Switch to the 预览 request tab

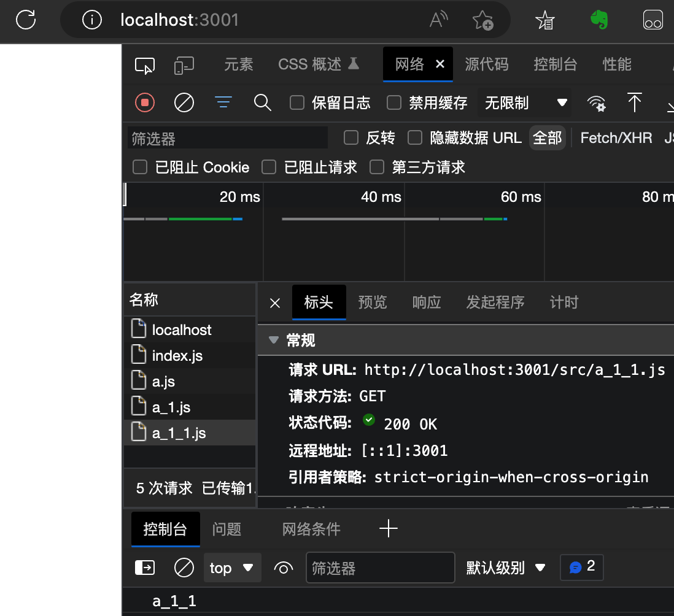click(373, 302)
